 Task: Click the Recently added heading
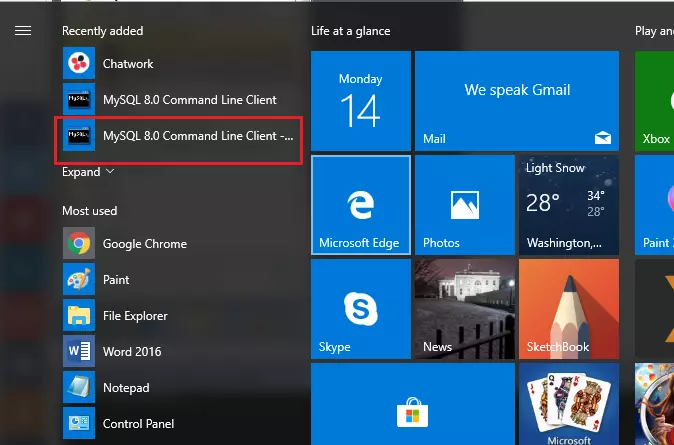pyautogui.click(x=103, y=31)
